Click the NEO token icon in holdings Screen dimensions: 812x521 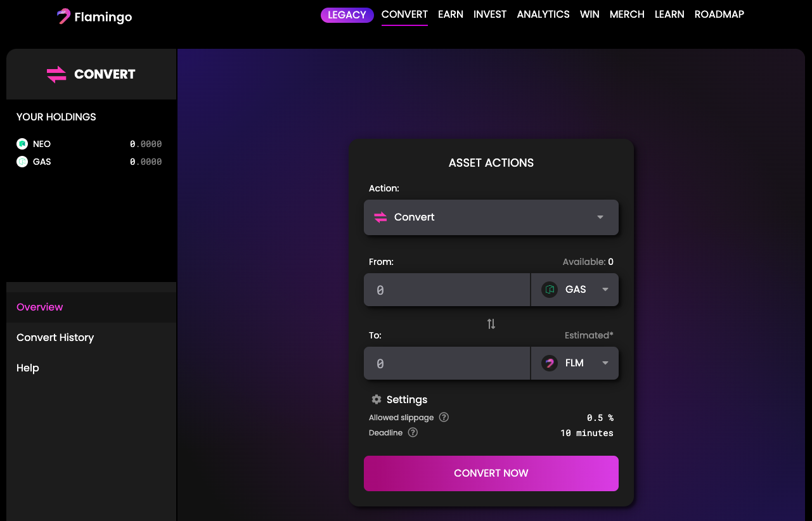click(x=22, y=144)
